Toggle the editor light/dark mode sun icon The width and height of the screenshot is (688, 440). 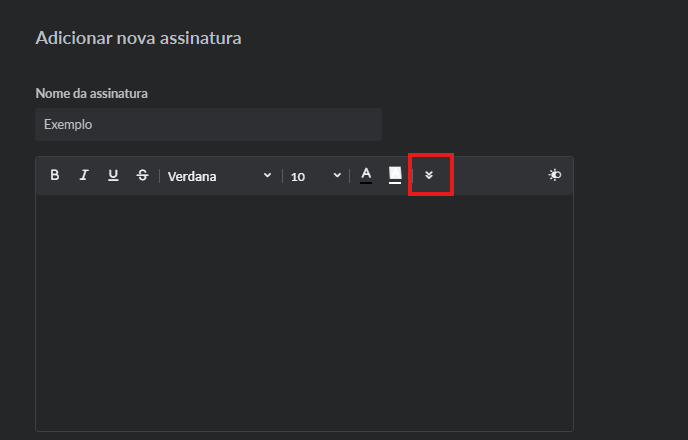pyautogui.click(x=555, y=175)
